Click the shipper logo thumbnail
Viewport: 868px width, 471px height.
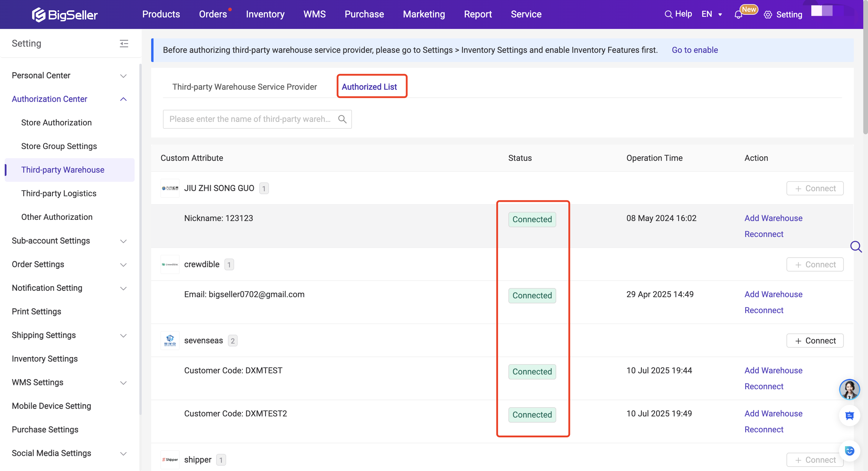pos(170,460)
